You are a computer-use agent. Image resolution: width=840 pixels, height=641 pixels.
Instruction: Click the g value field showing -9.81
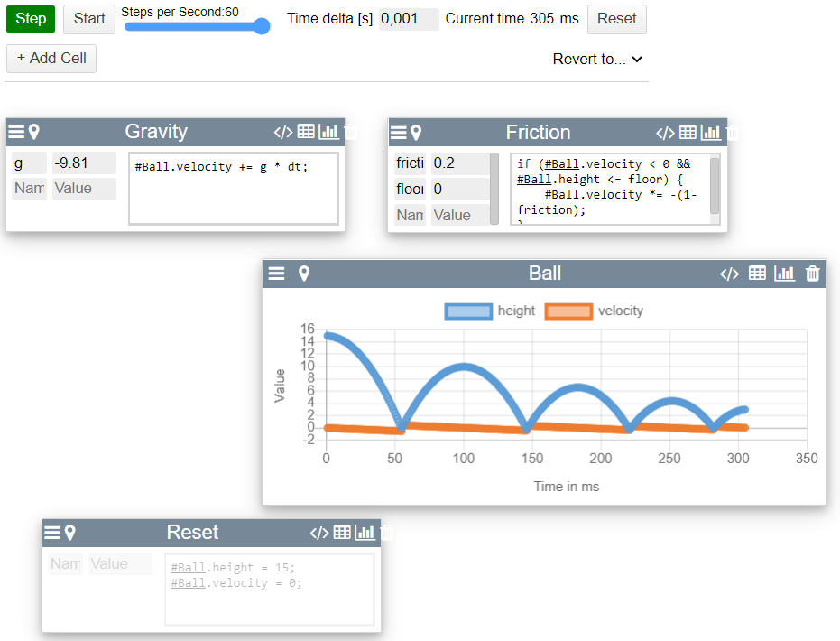(x=84, y=163)
